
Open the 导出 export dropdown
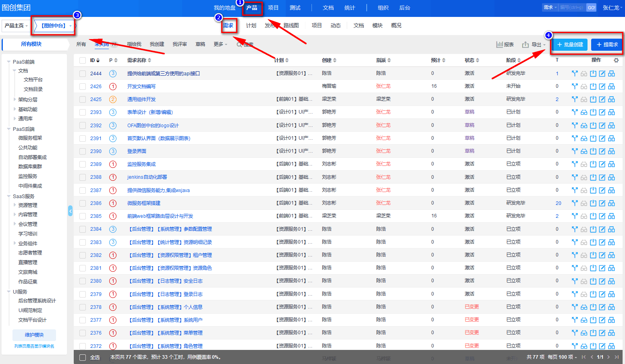pos(534,44)
